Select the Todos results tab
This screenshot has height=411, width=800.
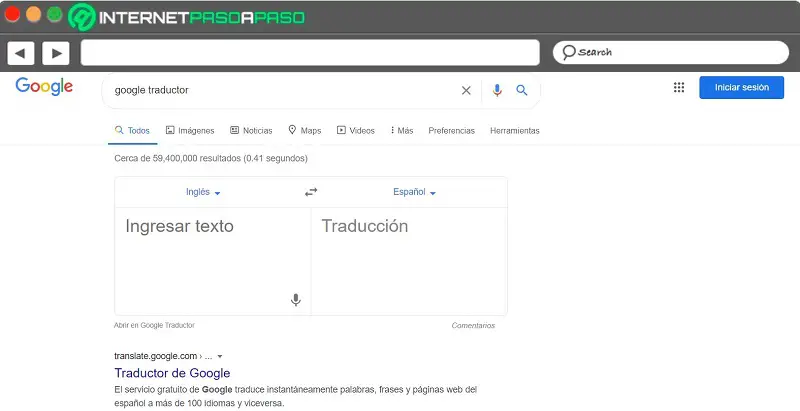tap(133, 131)
